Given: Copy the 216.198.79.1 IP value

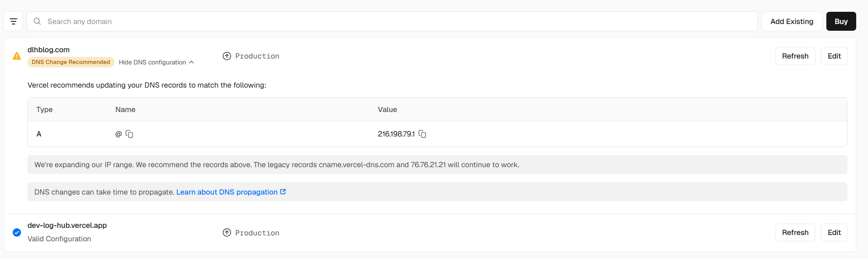Looking at the screenshot, I should pos(422,134).
